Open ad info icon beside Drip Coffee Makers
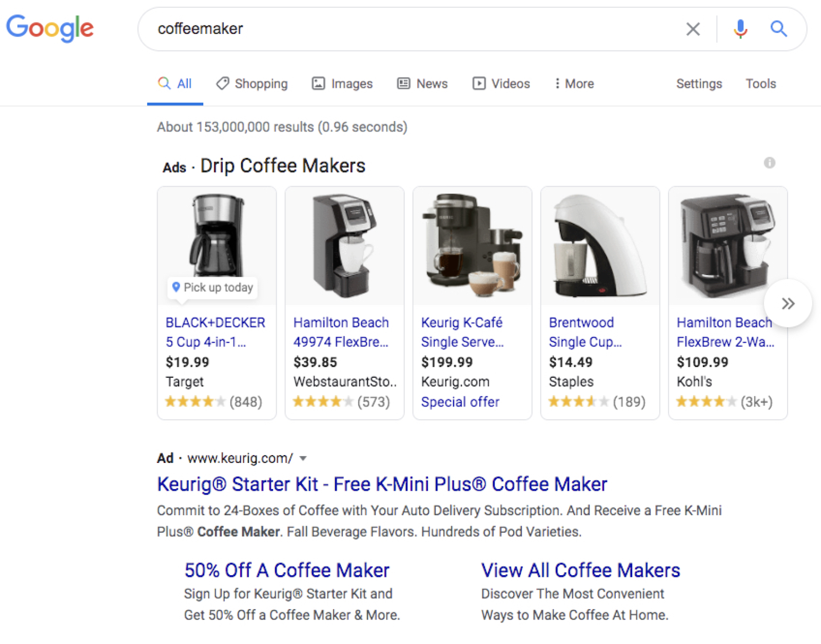The width and height of the screenshot is (821, 644). point(769,163)
